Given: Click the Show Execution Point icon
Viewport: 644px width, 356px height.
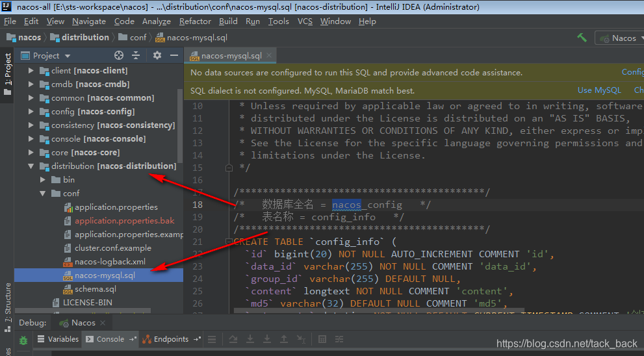Looking at the screenshot, I should 212,339.
